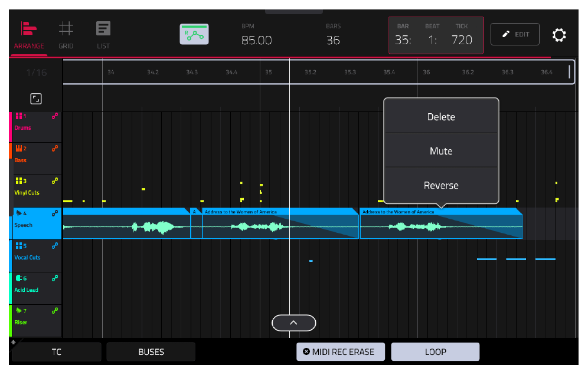This screenshot has height=375, width=588.
Task: Choose Mute from the popup menu
Action: pos(441,151)
